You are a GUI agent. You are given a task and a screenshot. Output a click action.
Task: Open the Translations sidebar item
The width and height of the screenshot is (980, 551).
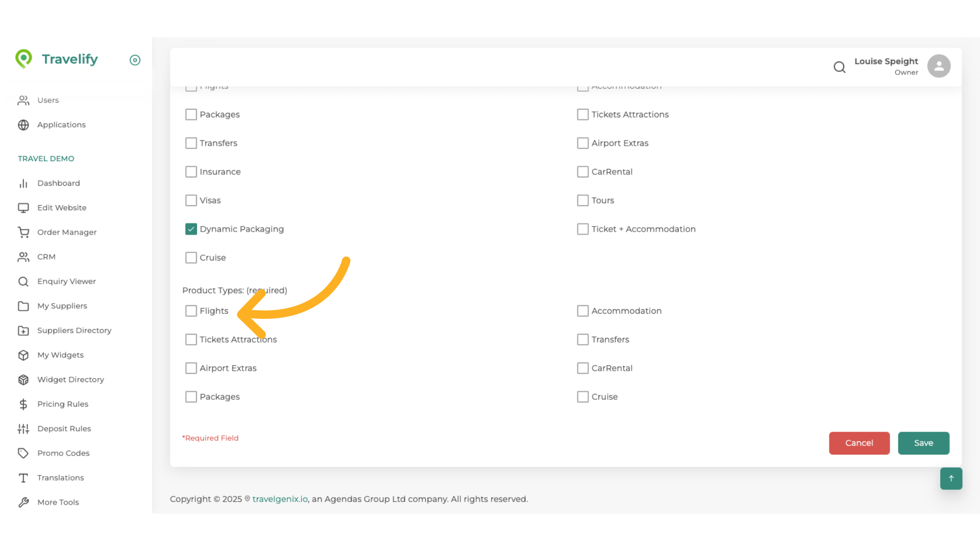(60, 478)
